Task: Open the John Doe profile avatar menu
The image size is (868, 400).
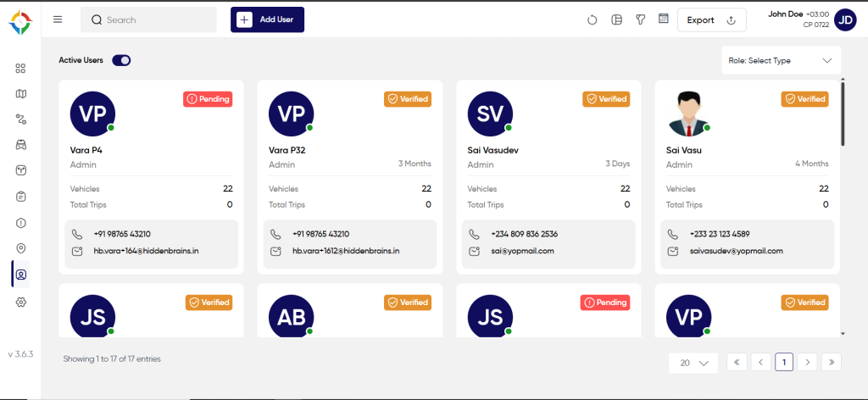Action: point(845,20)
